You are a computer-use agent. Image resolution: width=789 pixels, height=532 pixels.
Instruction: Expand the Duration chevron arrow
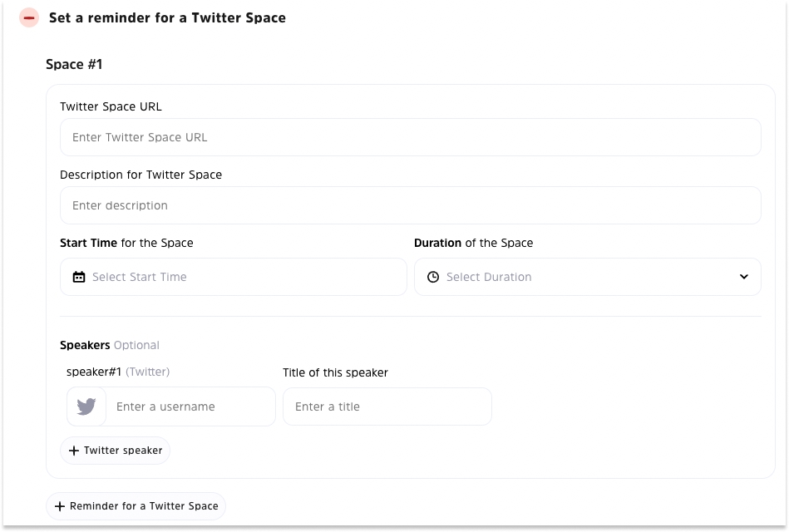(x=743, y=277)
